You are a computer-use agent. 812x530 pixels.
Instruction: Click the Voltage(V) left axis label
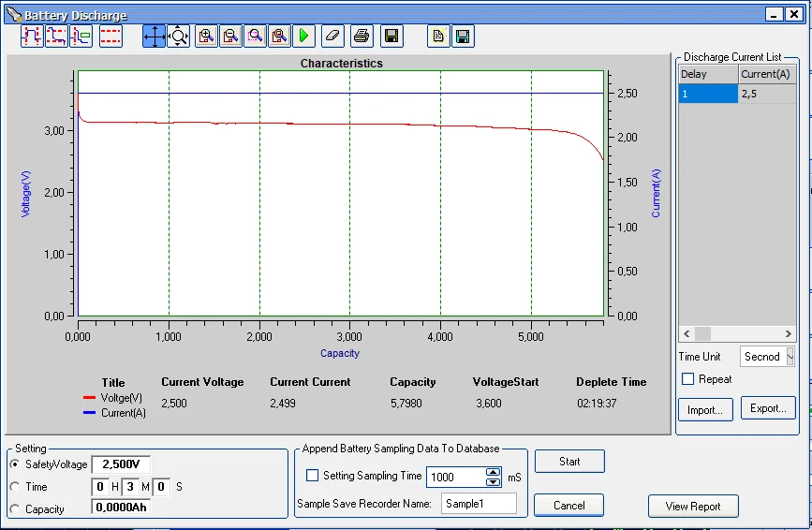point(25,194)
